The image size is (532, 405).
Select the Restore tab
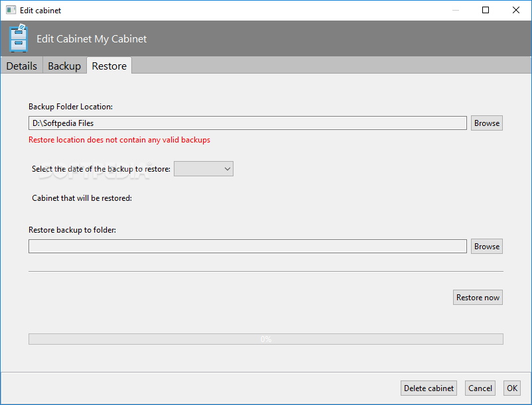coord(109,66)
